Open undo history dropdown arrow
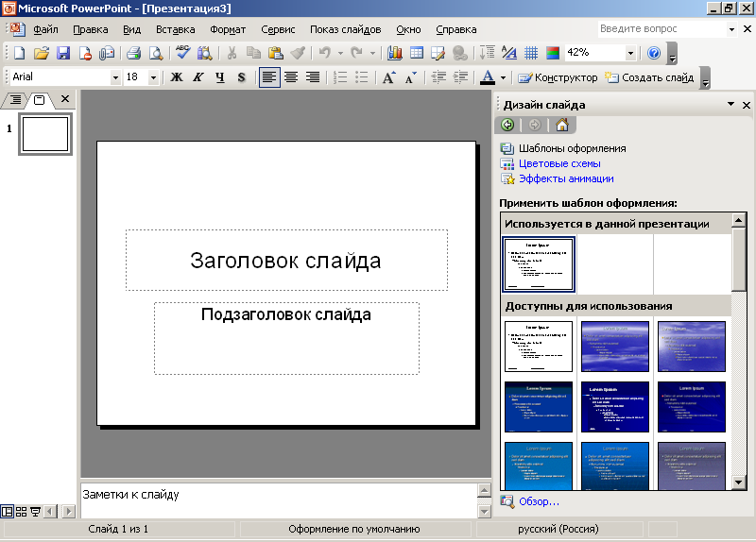This screenshot has height=542, width=756. coord(340,53)
